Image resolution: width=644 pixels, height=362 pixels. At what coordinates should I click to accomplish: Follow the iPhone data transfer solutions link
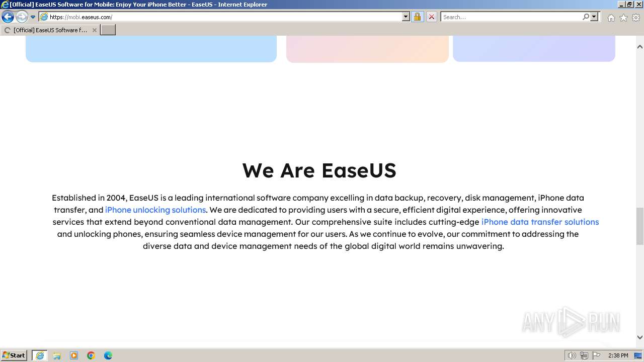[540, 222]
